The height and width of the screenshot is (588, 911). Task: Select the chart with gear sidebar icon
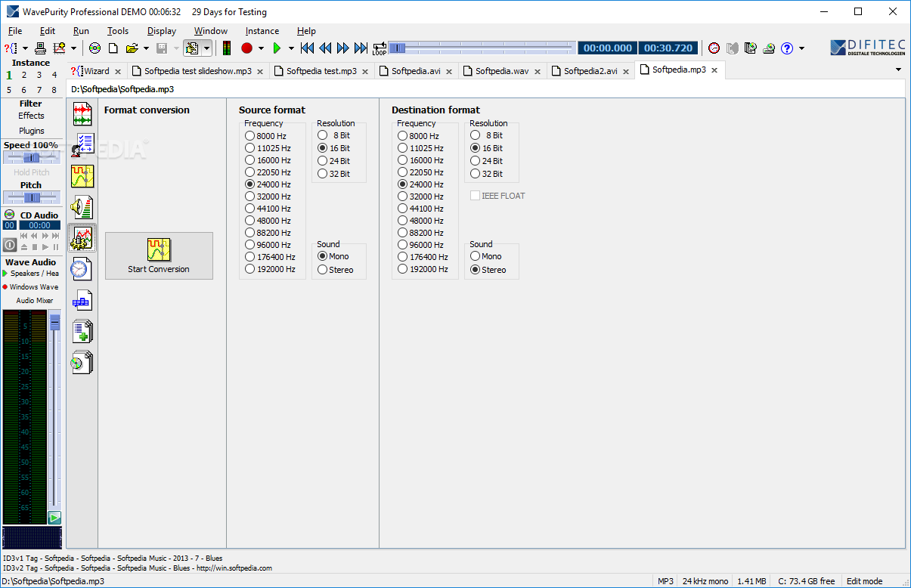[82, 238]
